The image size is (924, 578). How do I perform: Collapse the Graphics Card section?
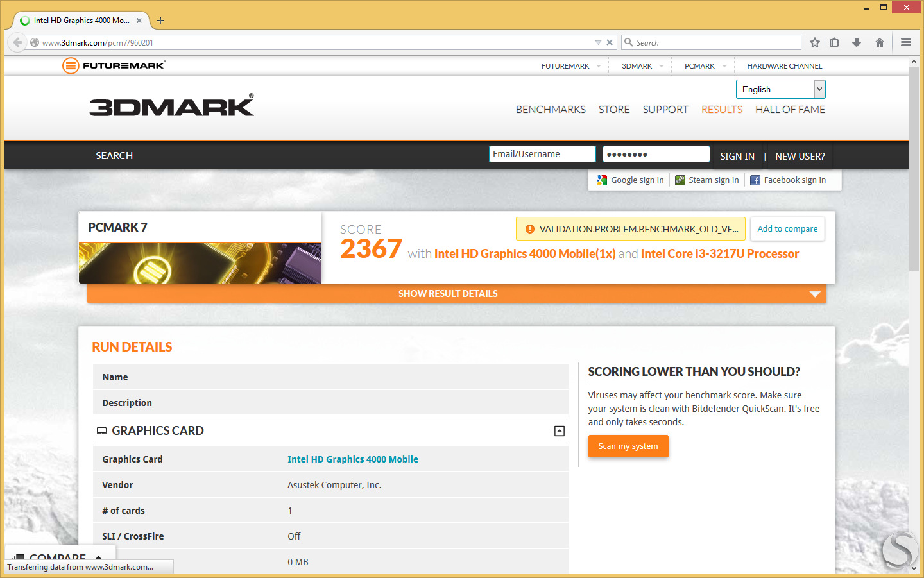click(x=560, y=431)
